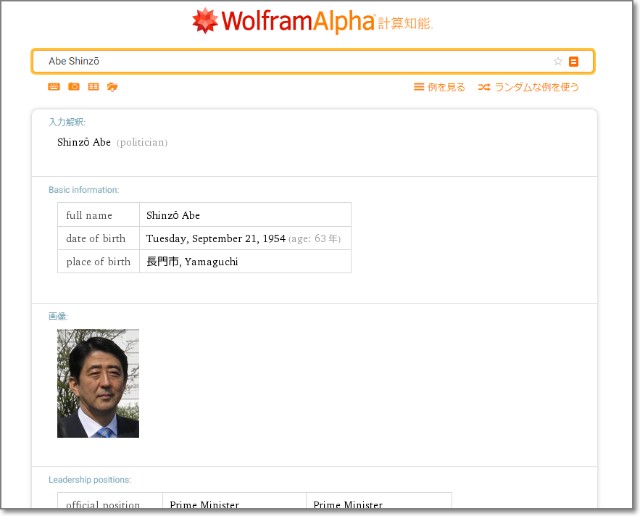Open the 例を見る examples link
Viewport: 640px width, 516px height.
pos(446,87)
